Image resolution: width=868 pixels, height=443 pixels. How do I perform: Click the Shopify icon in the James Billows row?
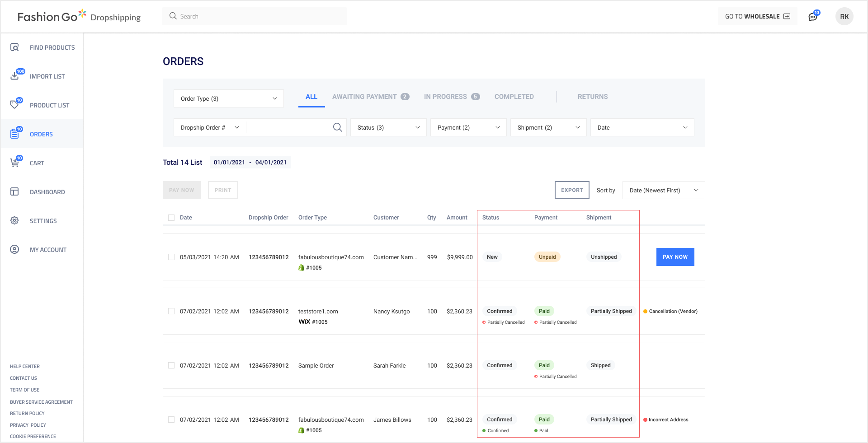tap(301, 430)
